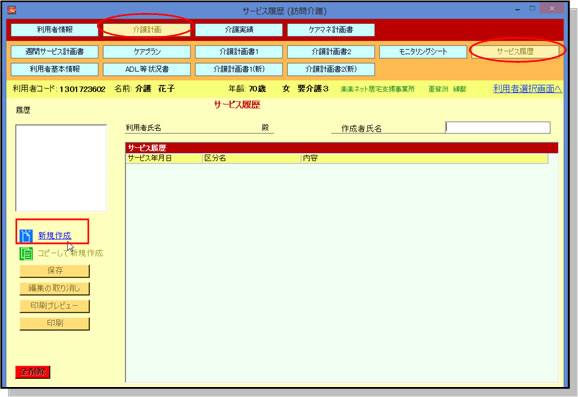Screen dimensions: 578x397
Task: Click サービス年月日 column header
Action: click(164, 159)
